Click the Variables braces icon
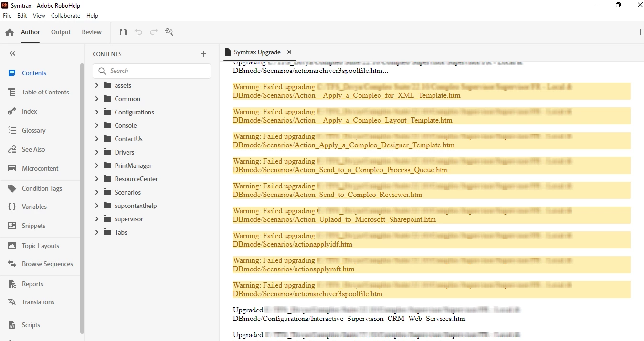The width and height of the screenshot is (644, 341). (12, 207)
